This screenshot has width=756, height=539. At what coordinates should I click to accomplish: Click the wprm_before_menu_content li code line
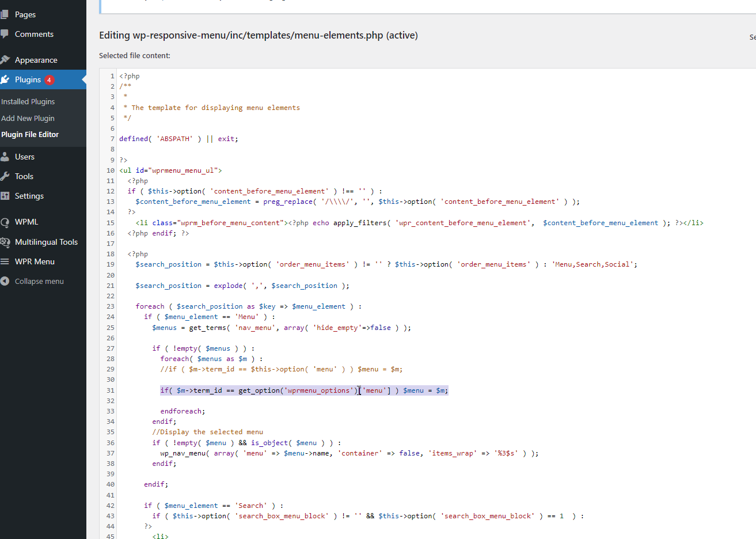click(419, 223)
